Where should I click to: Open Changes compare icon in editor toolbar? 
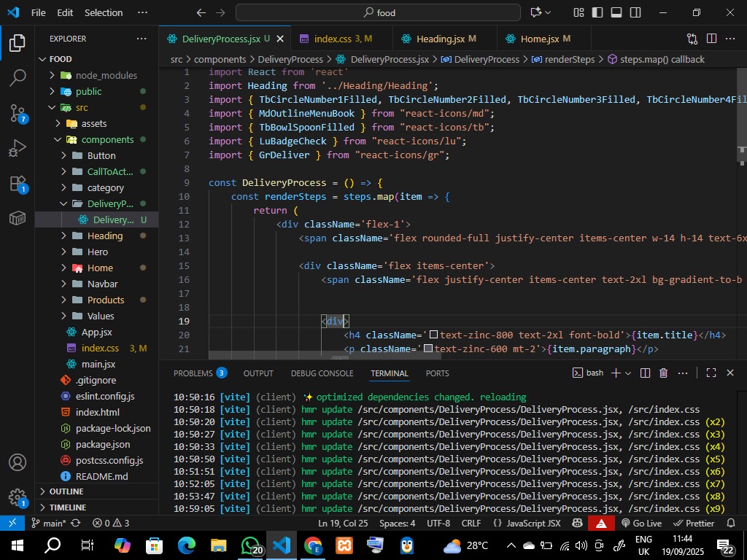(692, 39)
